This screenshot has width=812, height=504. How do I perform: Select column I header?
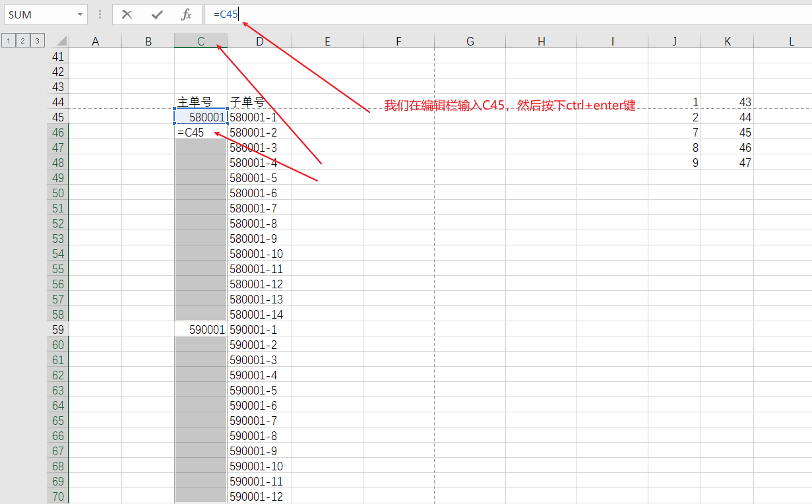(612, 41)
